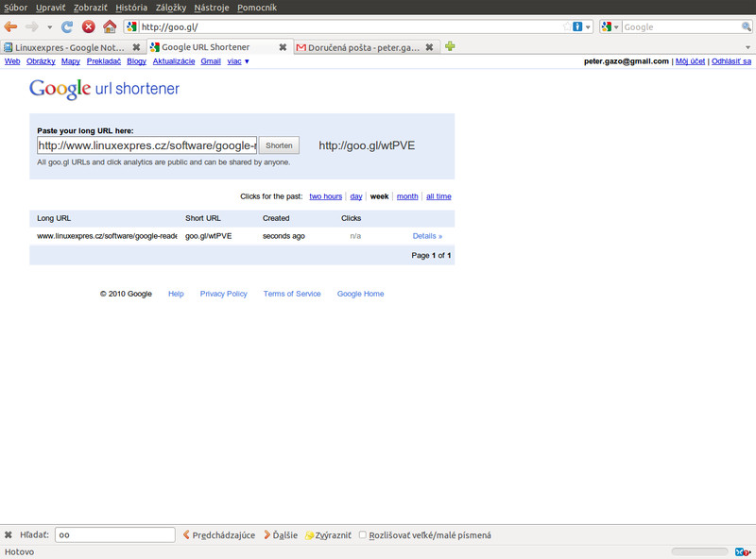Select the Google URL Shortener tab
Viewport: 756px width, 559px height.
[207, 47]
